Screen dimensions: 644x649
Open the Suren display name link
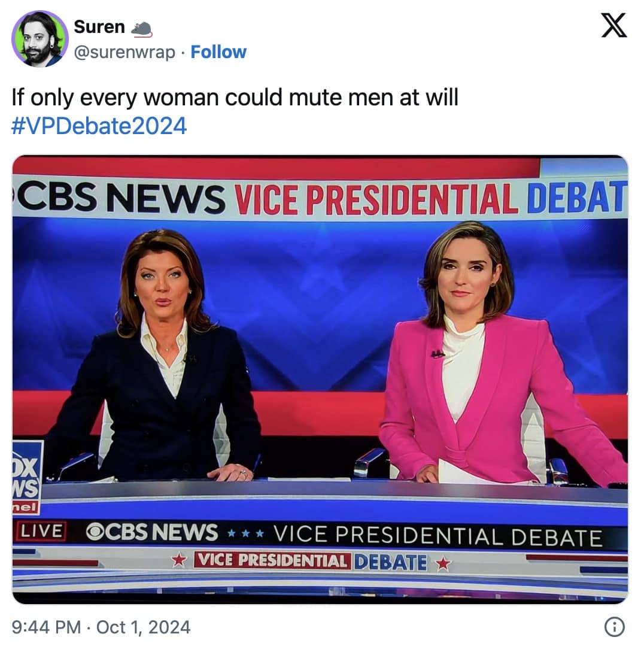pos(99,27)
